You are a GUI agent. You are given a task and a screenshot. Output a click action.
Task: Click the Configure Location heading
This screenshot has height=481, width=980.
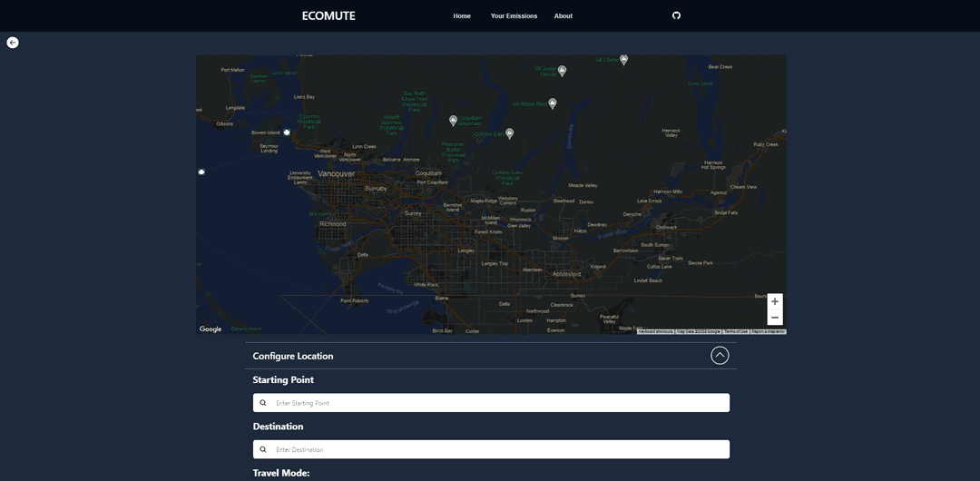click(x=292, y=356)
